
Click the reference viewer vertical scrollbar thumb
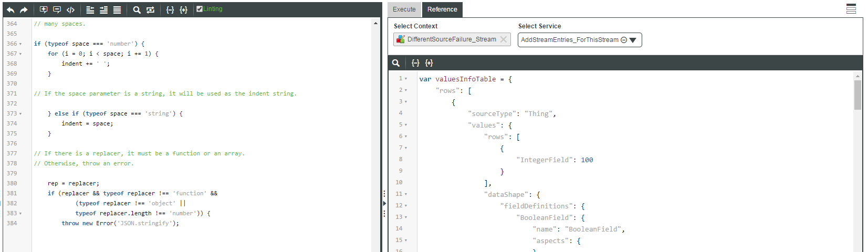857,94
